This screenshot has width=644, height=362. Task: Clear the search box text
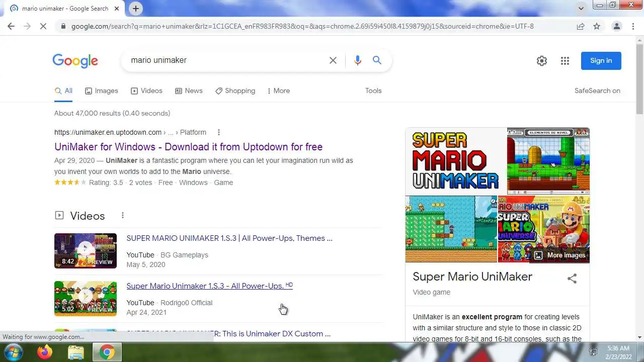pyautogui.click(x=333, y=60)
